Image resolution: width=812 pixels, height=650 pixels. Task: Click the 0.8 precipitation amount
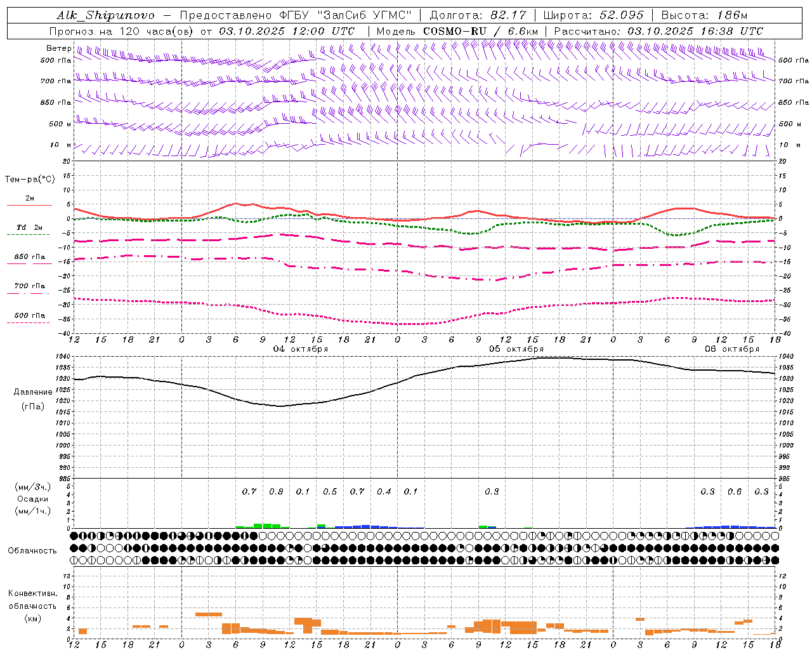click(276, 492)
